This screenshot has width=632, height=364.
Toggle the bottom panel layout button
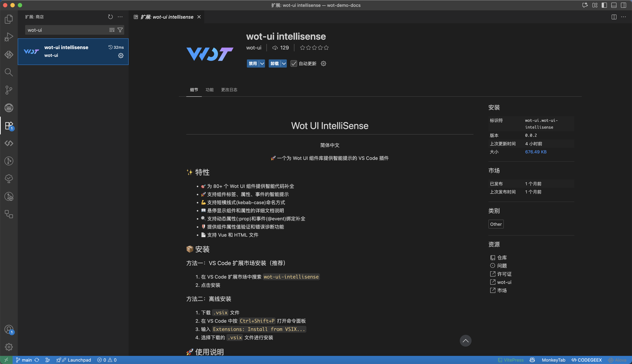pos(614,5)
